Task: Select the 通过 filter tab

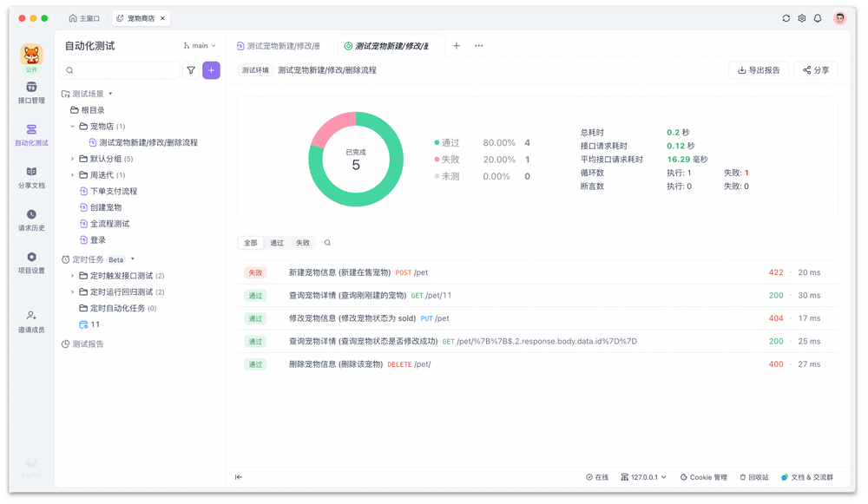Action: pyautogui.click(x=275, y=243)
